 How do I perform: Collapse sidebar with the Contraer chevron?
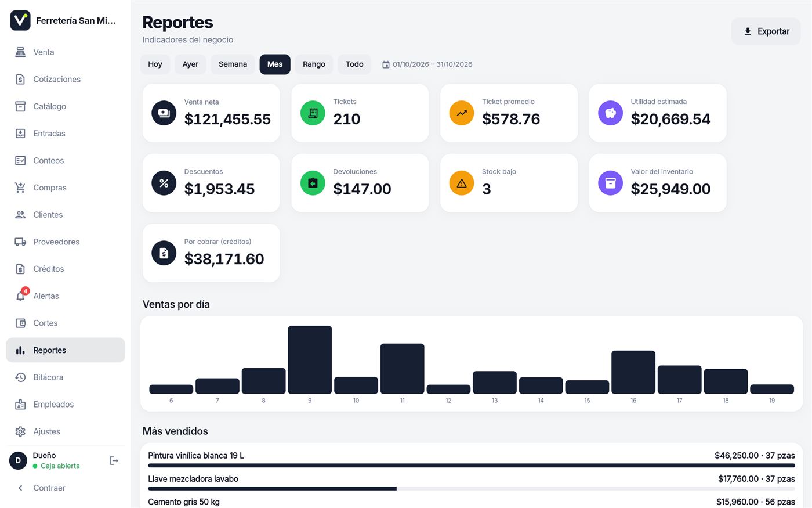click(20, 488)
